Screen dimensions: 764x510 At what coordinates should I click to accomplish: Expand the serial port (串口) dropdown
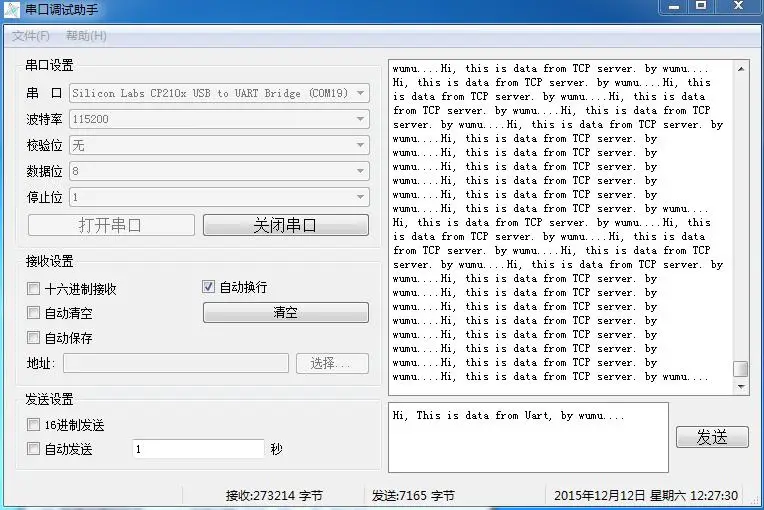click(219, 93)
